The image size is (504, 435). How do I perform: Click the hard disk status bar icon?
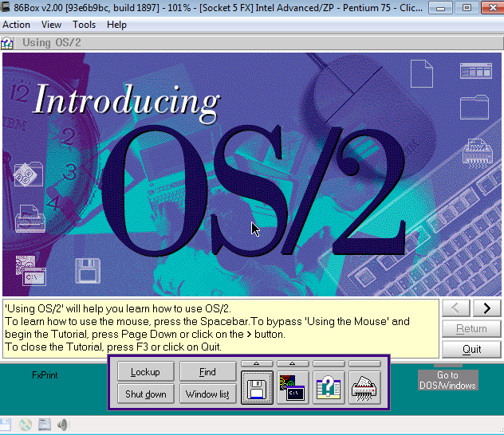pyautogui.click(x=45, y=425)
